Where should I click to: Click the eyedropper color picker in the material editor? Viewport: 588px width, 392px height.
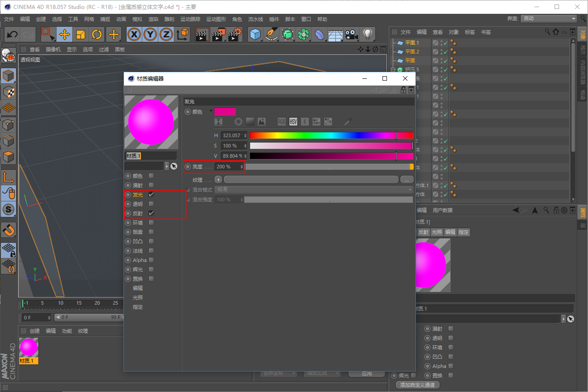(348, 122)
